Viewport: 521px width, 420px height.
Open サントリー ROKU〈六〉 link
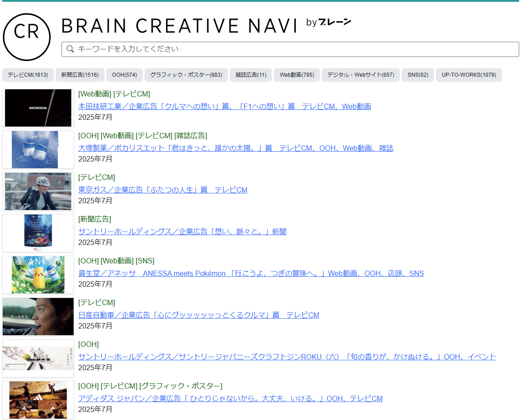287,357
